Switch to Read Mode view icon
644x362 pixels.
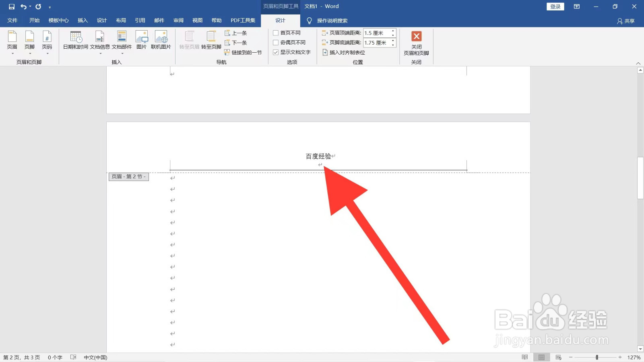[x=525, y=357]
